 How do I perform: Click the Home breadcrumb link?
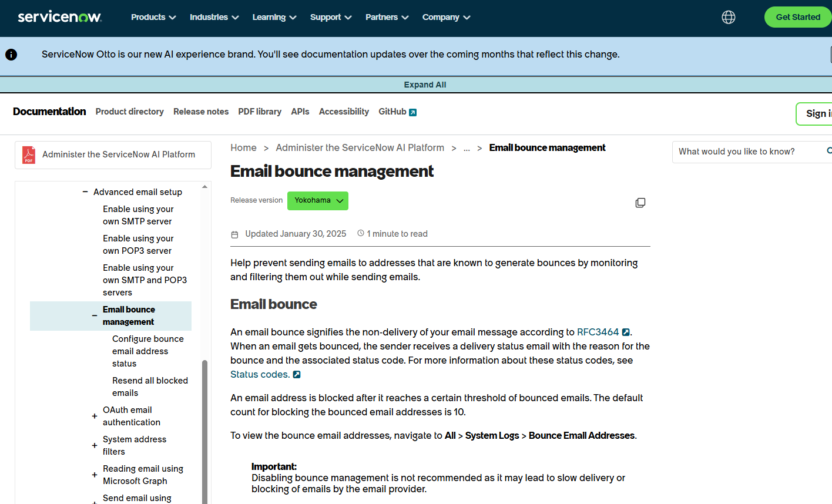click(x=243, y=148)
